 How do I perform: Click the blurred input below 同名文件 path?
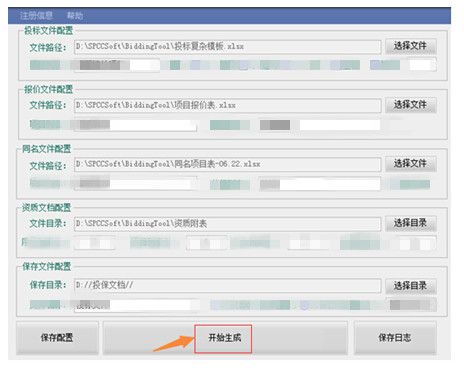tap(135, 184)
